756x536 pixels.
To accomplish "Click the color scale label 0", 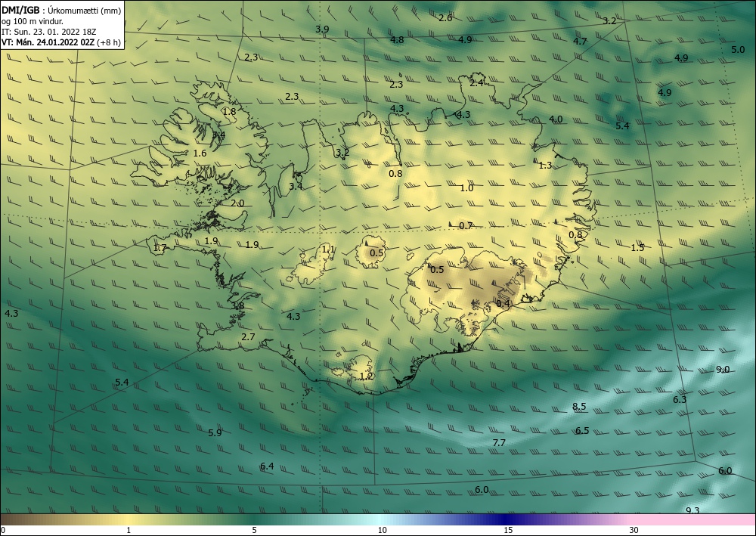I will click(3, 530).
